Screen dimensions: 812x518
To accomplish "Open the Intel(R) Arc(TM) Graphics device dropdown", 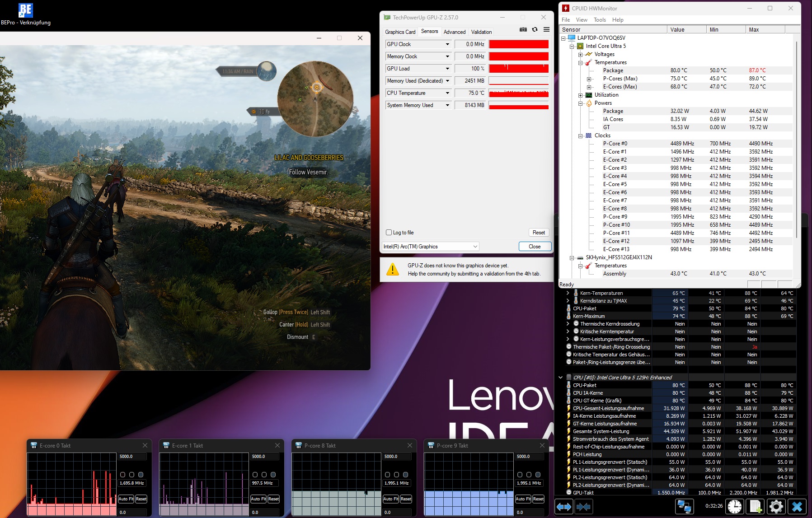I will pyautogui.click(x=475, y=247).
